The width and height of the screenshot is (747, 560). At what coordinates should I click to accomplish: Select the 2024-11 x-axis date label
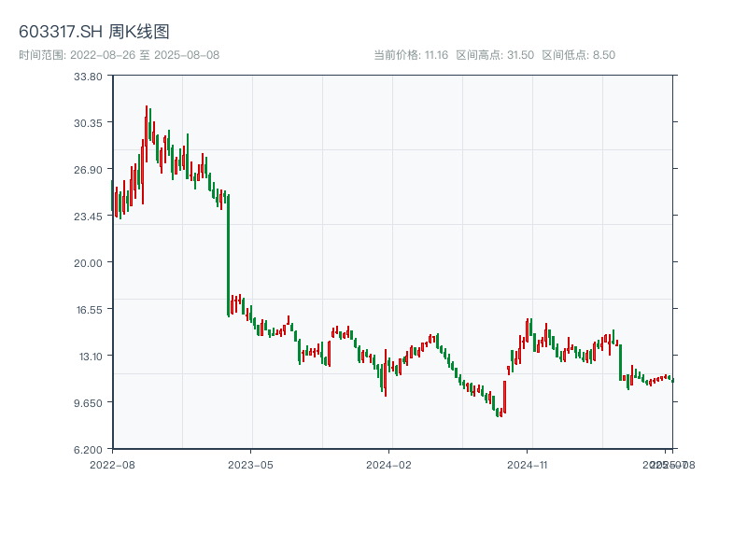point(528,464)
